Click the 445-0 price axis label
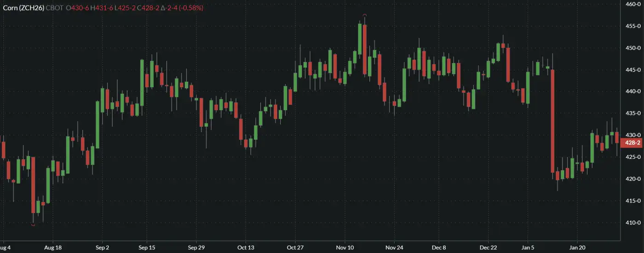Image resolution: width=644 pixels, height=253 pixels. click(632, 70)
